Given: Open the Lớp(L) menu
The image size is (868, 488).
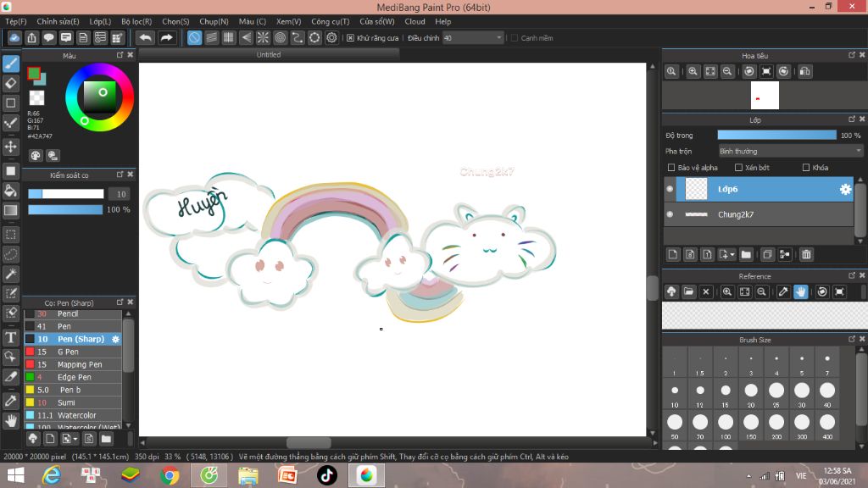Looking at the screenshot, I should (100, 21).
